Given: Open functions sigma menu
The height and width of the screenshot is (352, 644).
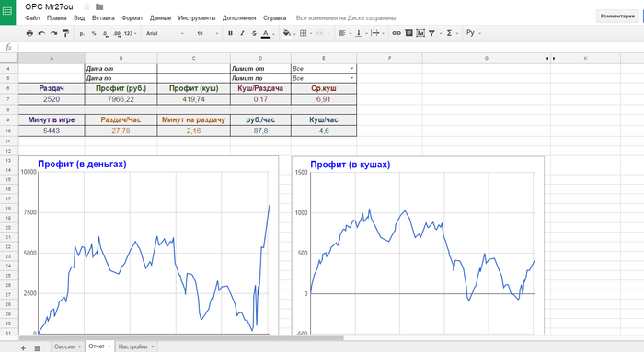Looking at the screenshot, I should click(449, 33).
